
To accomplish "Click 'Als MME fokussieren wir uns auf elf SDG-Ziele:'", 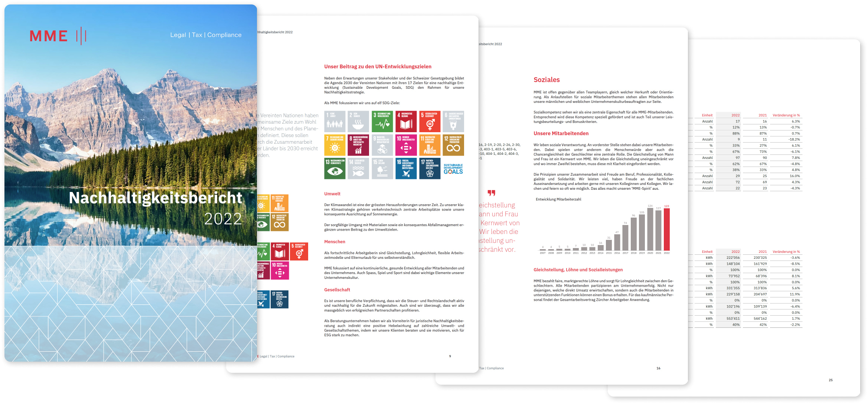I will [362, 103].
